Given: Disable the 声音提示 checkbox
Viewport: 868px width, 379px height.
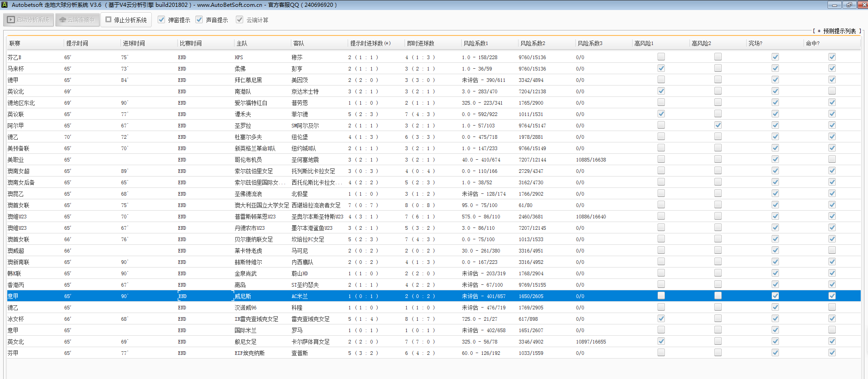Looking at the screenshot, I should click(x=199, y=20).
